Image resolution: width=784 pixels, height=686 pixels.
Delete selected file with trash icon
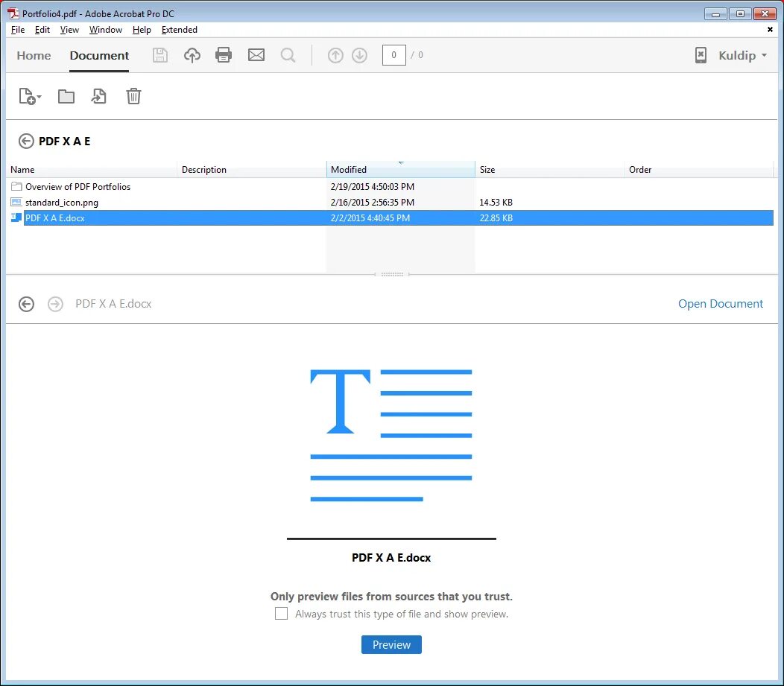[133, 96]
